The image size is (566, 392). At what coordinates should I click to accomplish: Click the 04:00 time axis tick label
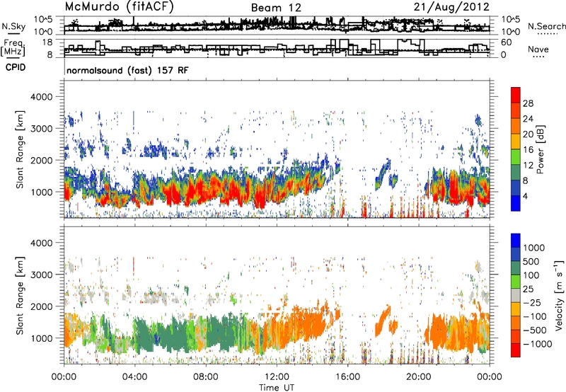(134, 377)
